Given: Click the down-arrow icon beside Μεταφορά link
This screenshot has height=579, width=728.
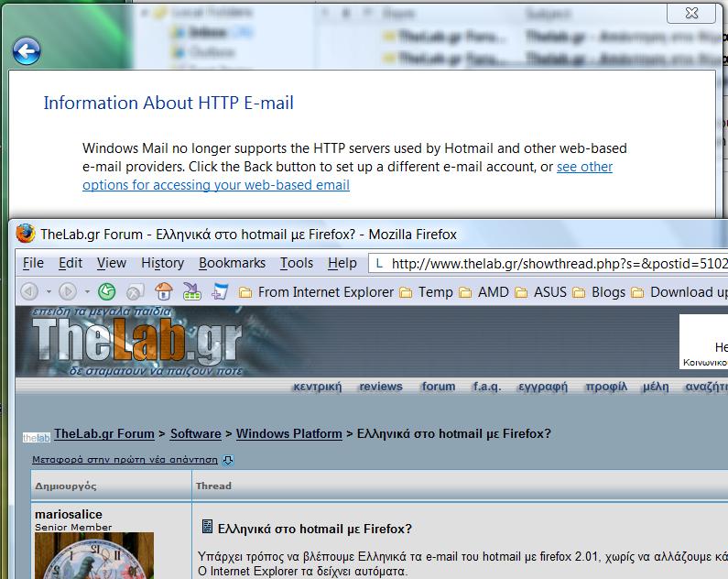Looking at the screenshot, I should coord(228,460).
